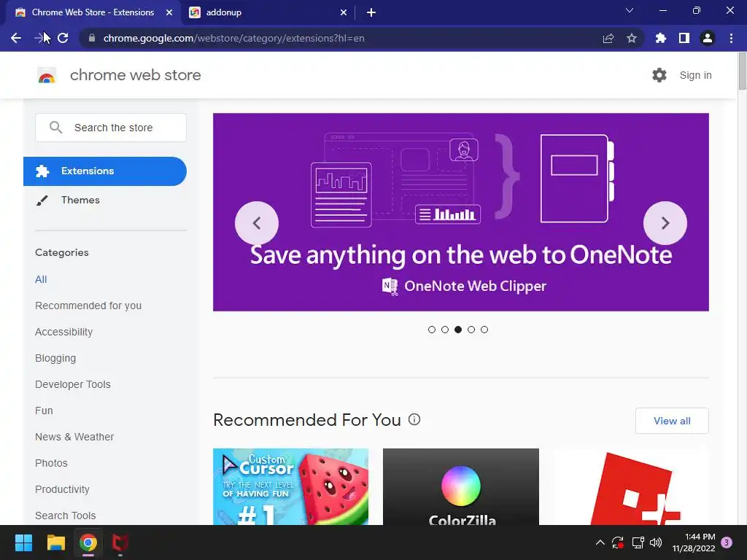
Task: Open the red Roblox-style extension card
Action: pyautogui.click(x=631, y=486)
